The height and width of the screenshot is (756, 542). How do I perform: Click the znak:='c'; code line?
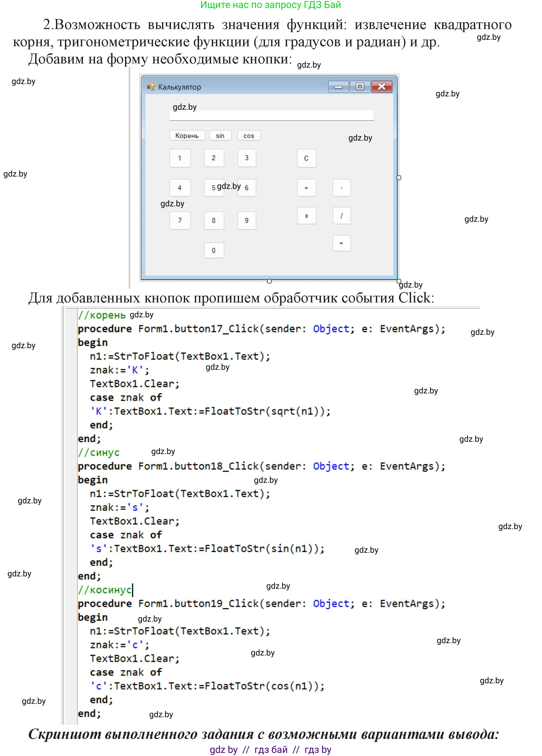click(x=120, y=645)
